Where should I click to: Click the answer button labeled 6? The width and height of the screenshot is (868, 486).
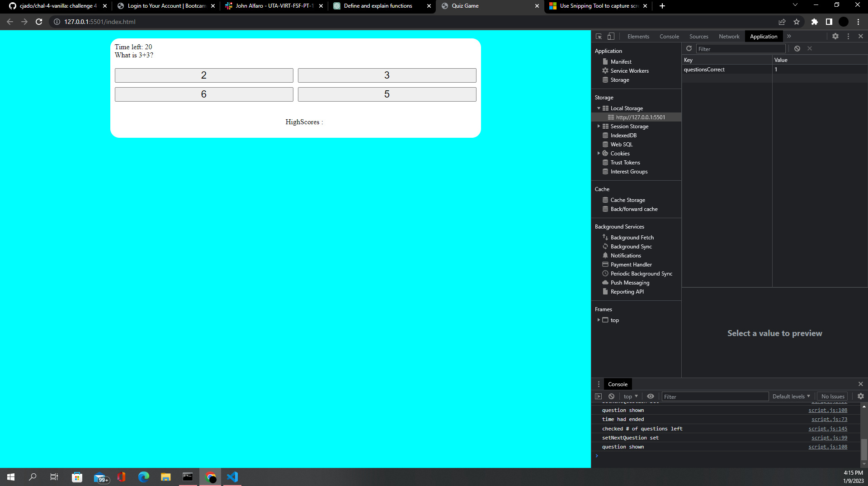[204, 94]
